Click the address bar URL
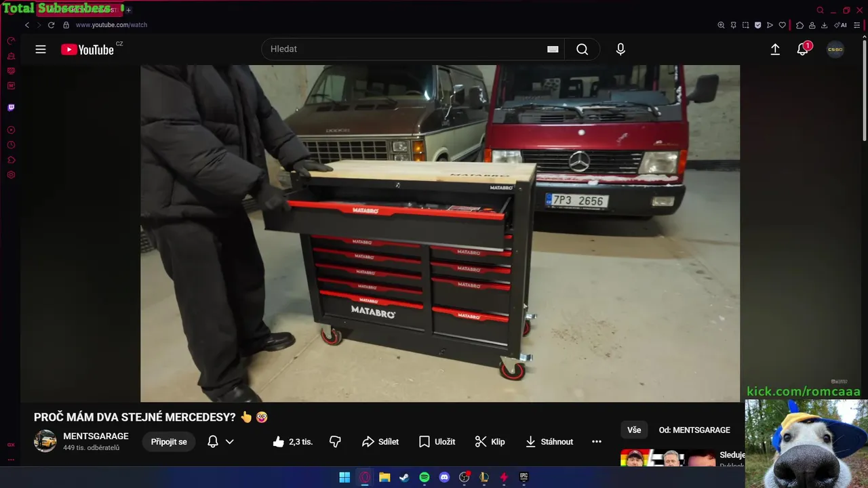Viewport: 868px width, 488px height. (x=111, y=25)
